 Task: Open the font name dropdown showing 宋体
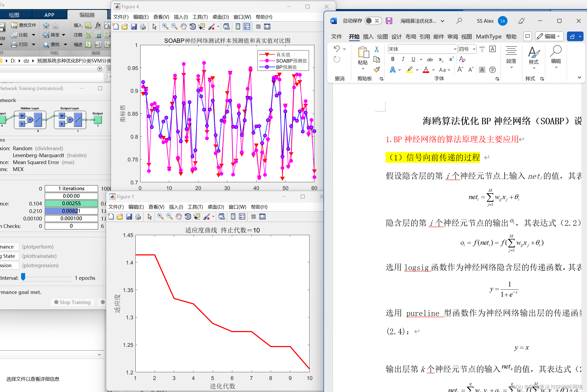click(x=455, y=49)
